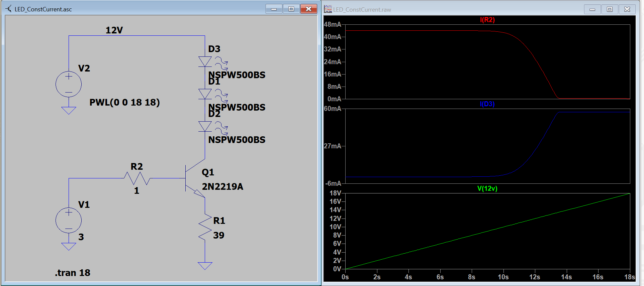
Task: Click the 18V vertical axis label
Action: point(335,193)
